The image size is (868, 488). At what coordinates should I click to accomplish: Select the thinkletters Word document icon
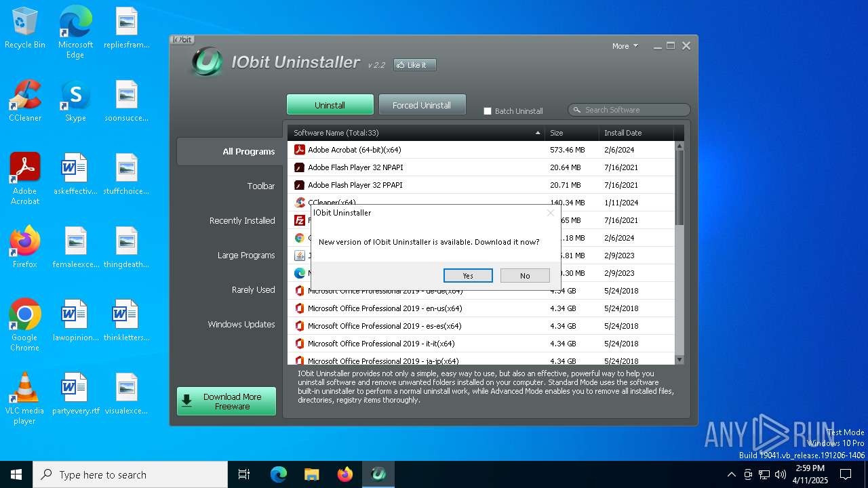click(125, 314)
